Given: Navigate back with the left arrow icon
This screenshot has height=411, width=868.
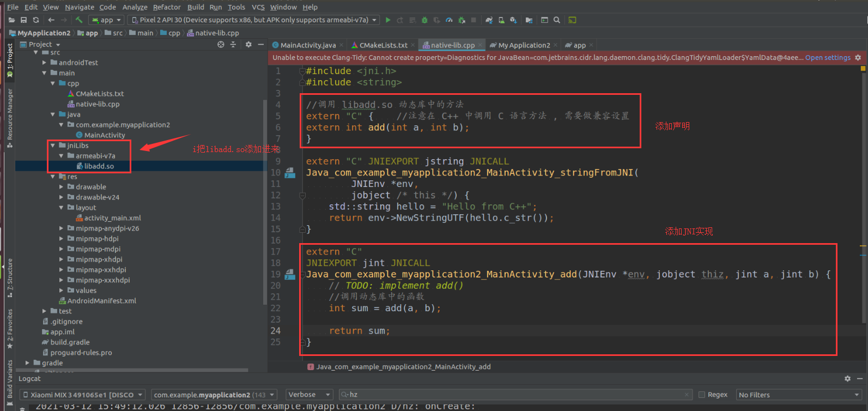Looking at the screenshot, I should pos(51,20).
